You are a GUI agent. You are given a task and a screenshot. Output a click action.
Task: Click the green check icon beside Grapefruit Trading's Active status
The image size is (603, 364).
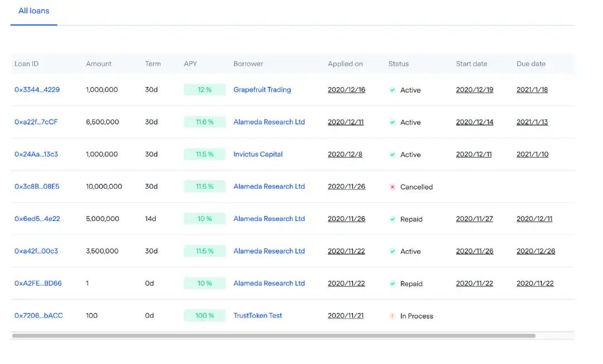[393, 90]
